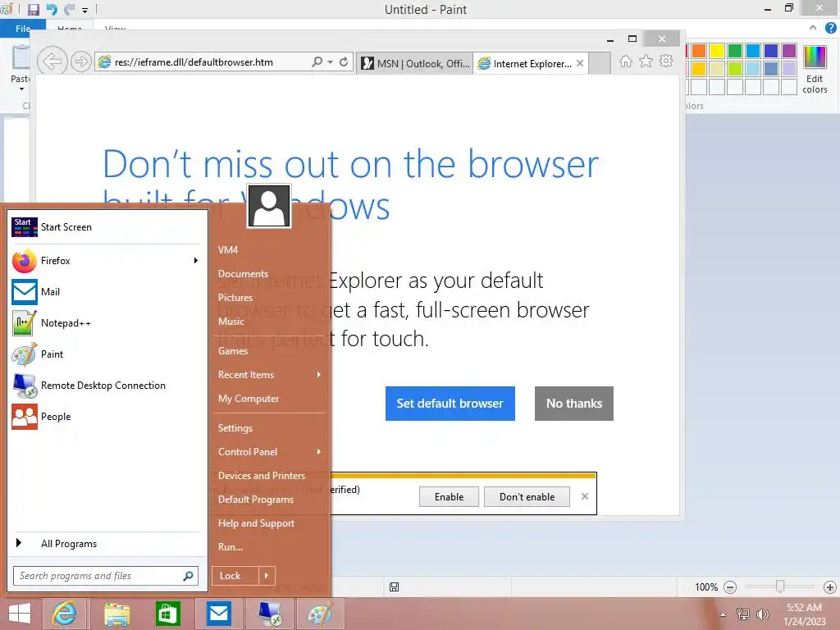Open File Explorer from the taskbar
Viewport: 840px width, 630px height.
click(x=116, y=614)
